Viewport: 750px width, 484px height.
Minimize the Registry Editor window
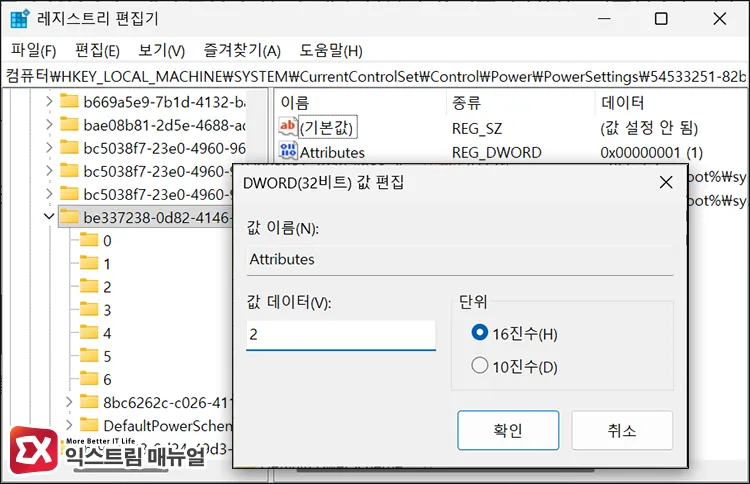tap(605, 19)
